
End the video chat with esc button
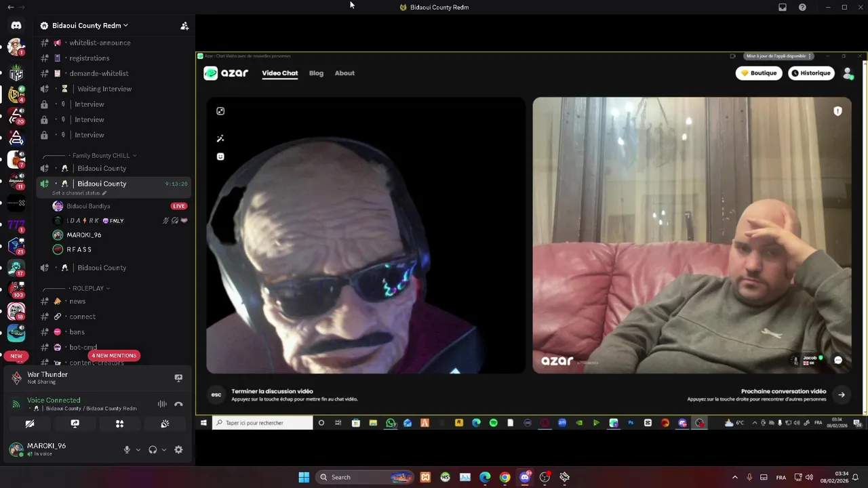pyautogui.click(x=216, y=395)
